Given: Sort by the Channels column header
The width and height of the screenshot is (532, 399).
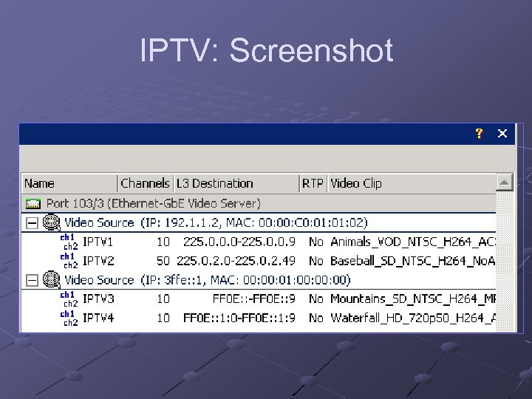Looking at the screenshot, I should click(x=145, y=183).
